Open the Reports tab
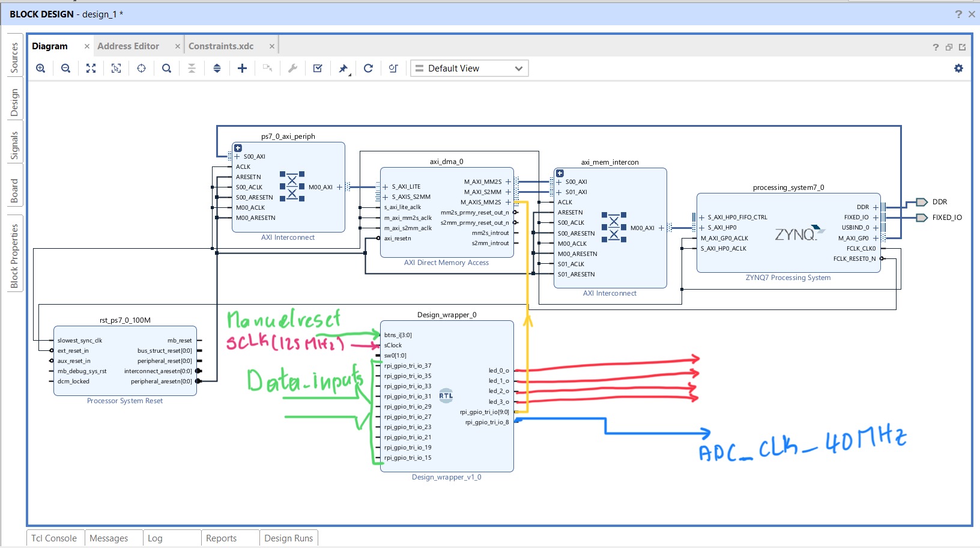This screenshot has height=548, width=980. 221,538
